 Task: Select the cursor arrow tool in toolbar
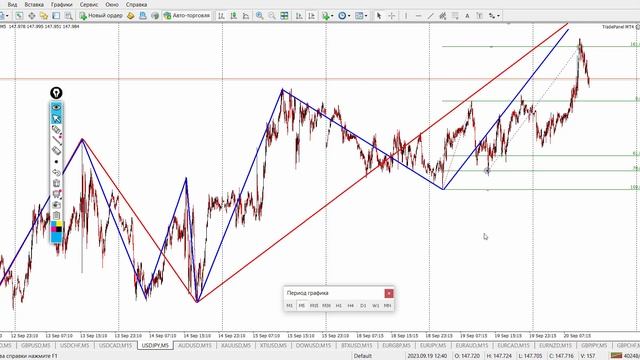[379, 16]
